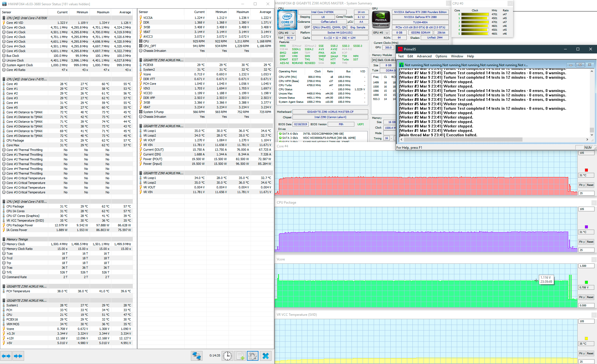Open the CPU #0 selector dropdown
597x364 pixels.
pos(286,33)
